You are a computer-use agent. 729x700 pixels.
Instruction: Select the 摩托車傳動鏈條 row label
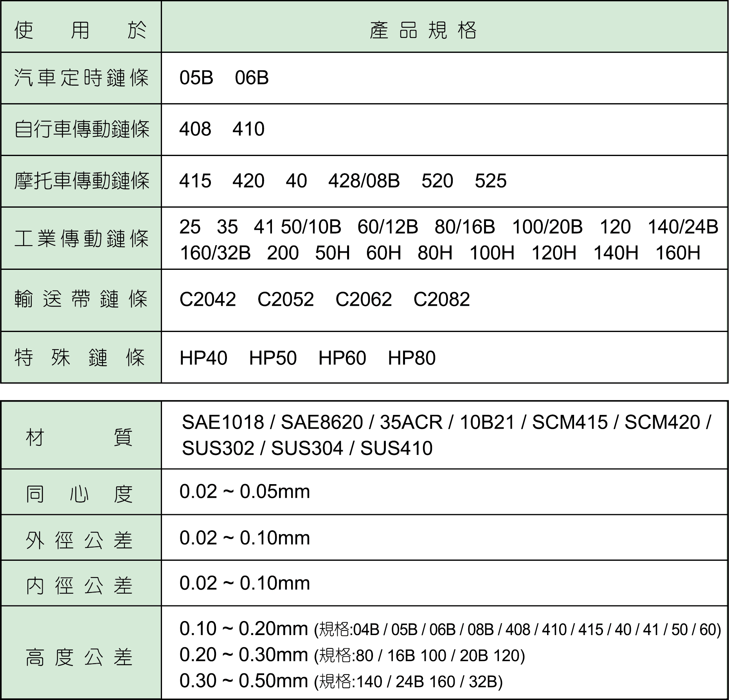pos(82,181)
